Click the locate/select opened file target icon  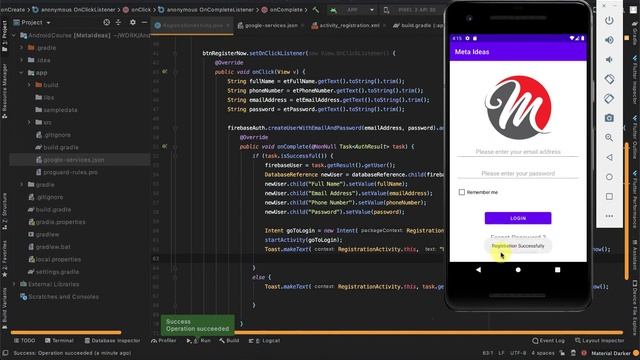pos(106,22)
